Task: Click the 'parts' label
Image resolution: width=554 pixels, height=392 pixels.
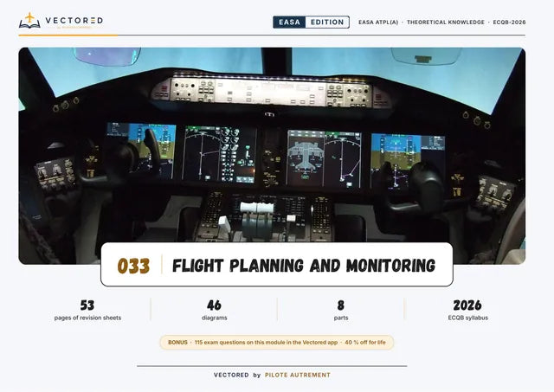Action: coord(341,318)
